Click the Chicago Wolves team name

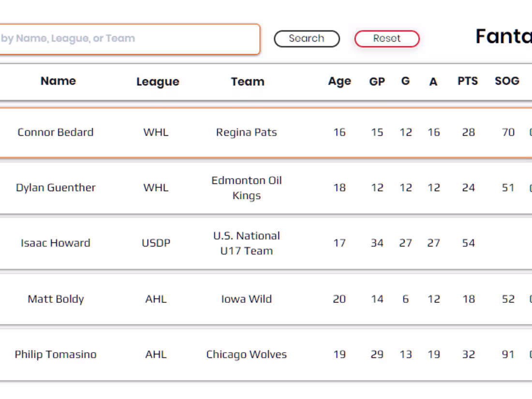247,355
